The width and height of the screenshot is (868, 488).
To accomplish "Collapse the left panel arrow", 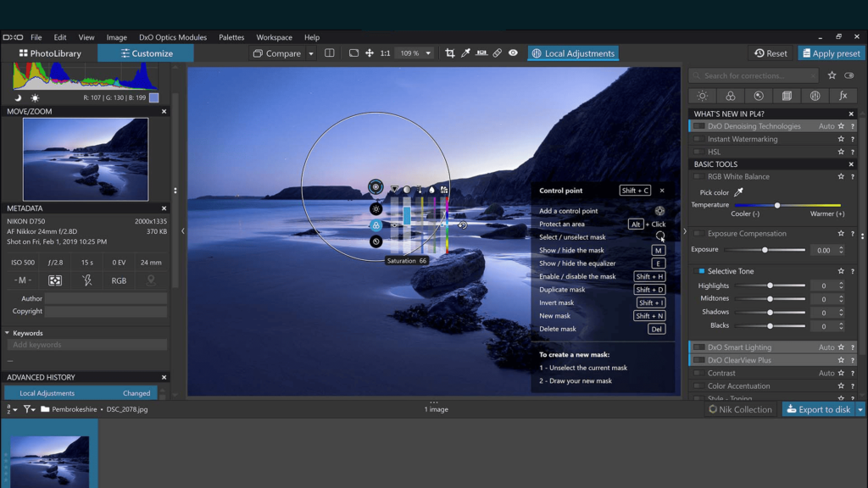I will pos(183,231).
